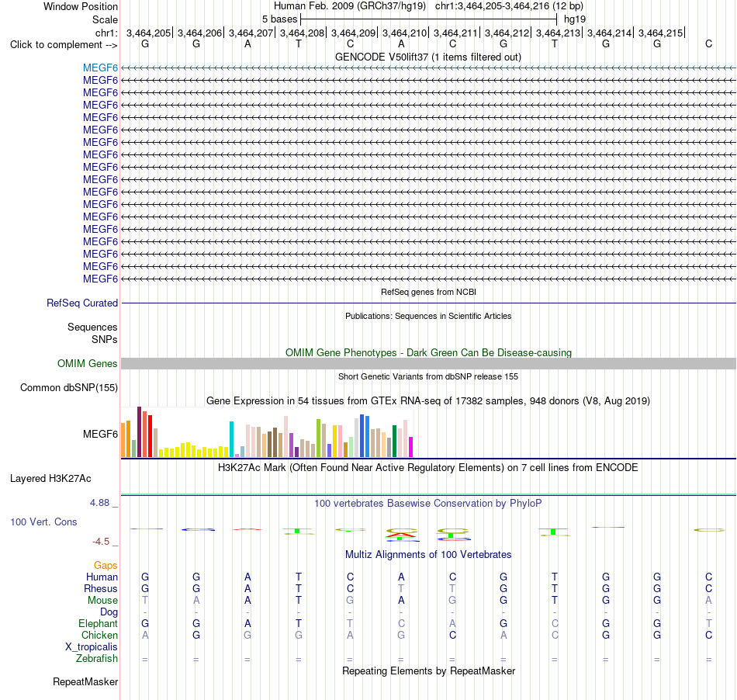
Task: Click the dark green bar in GTEx chart
Action: tap(394, 441)
